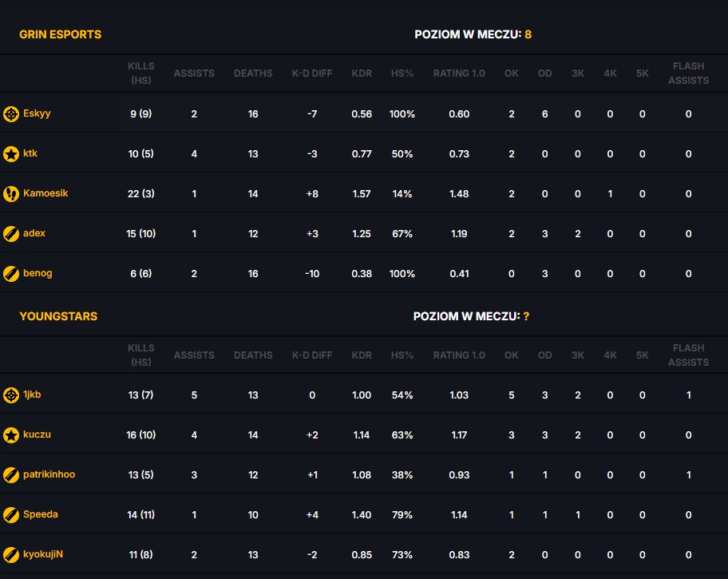The height and width of the screenshot is (579, 728).
Task: Click the rifle icon beside adex
Action: point(10,234)
